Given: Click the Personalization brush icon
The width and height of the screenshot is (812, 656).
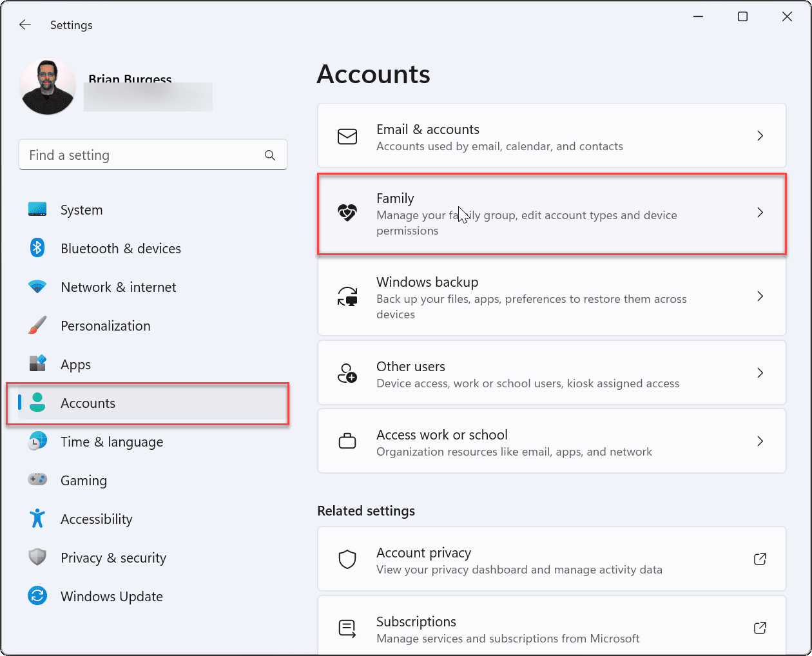Looking at the screenshot, I should coord(37,325).
